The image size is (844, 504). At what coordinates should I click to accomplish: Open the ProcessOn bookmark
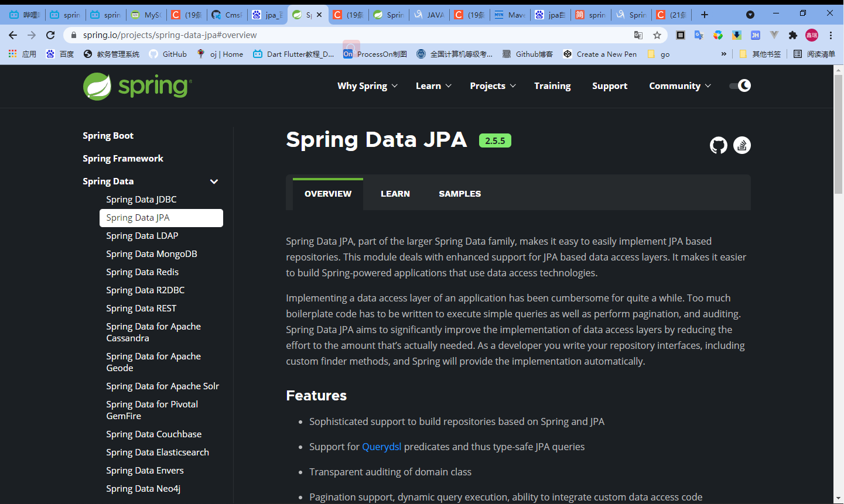click(x=375, y=54)
